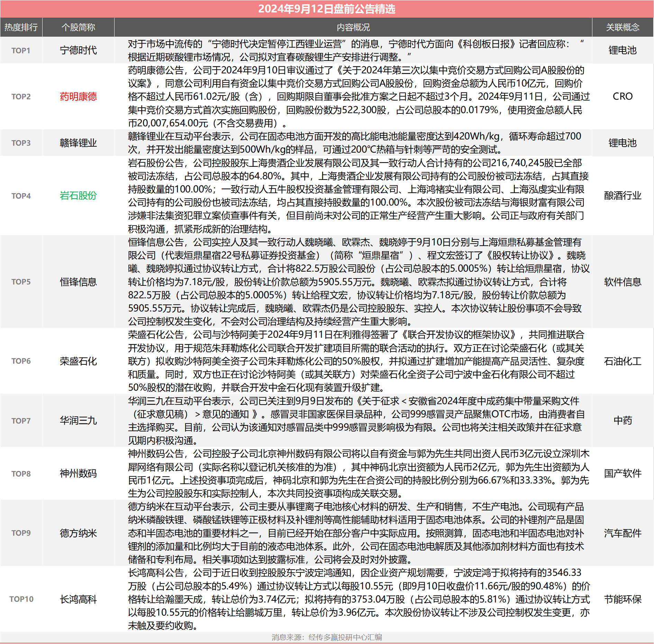Select the 恒锋信息 stock name
Viewport: 654px width, 644px height.
78,282
